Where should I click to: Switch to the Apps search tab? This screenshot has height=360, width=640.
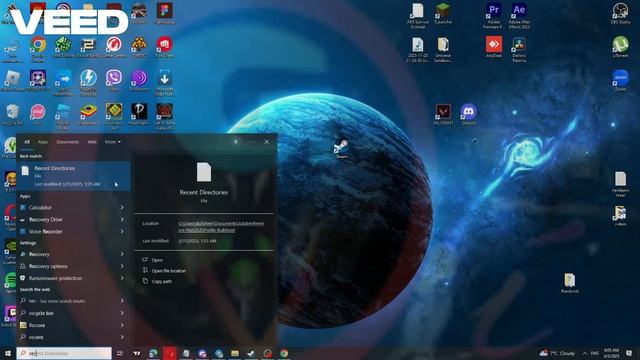coord(43,142)
